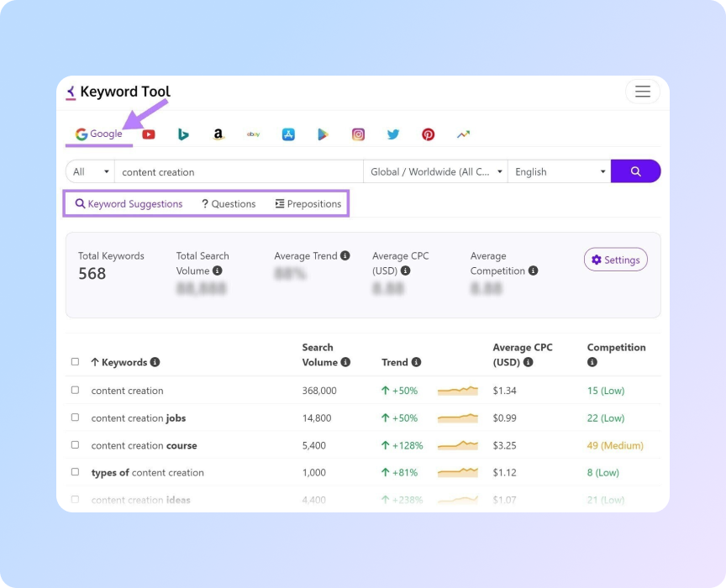
Task: Open the English language dropdown
Action: [x=559, y=171]
